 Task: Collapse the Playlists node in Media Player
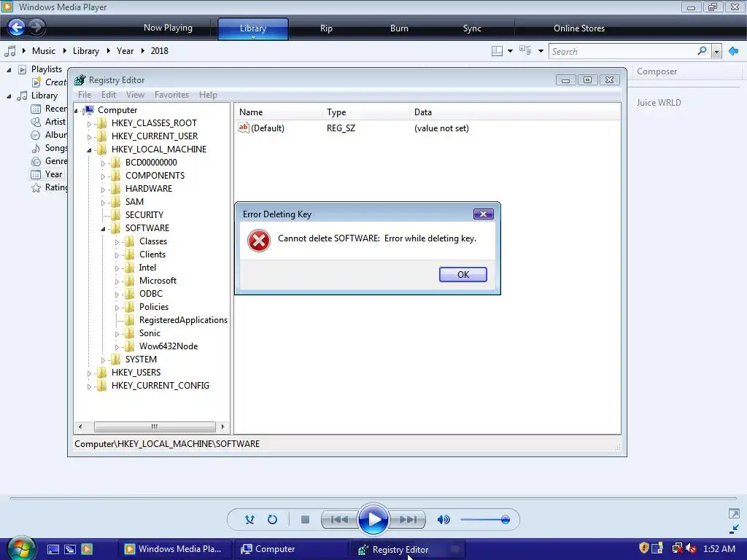point(9,70)
